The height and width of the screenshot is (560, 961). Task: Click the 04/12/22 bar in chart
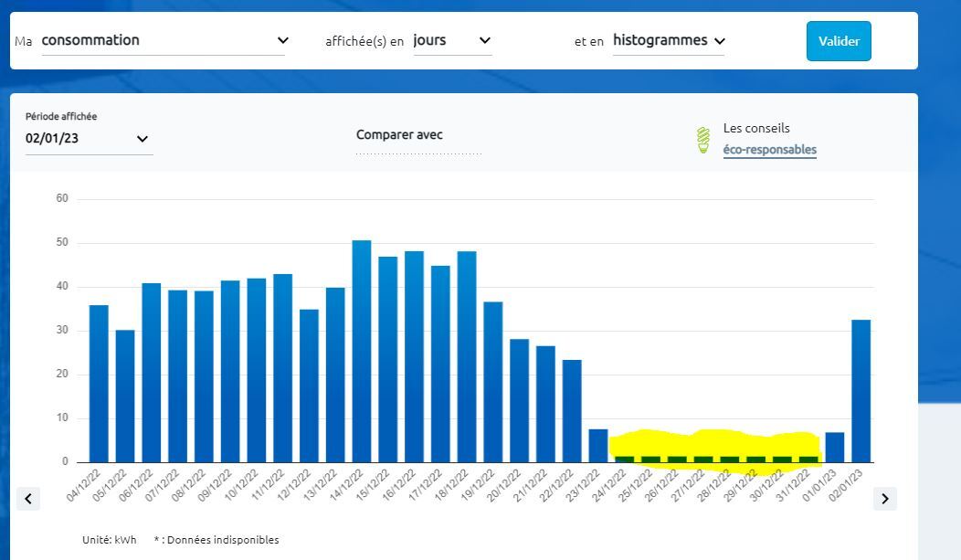[99, 384]
